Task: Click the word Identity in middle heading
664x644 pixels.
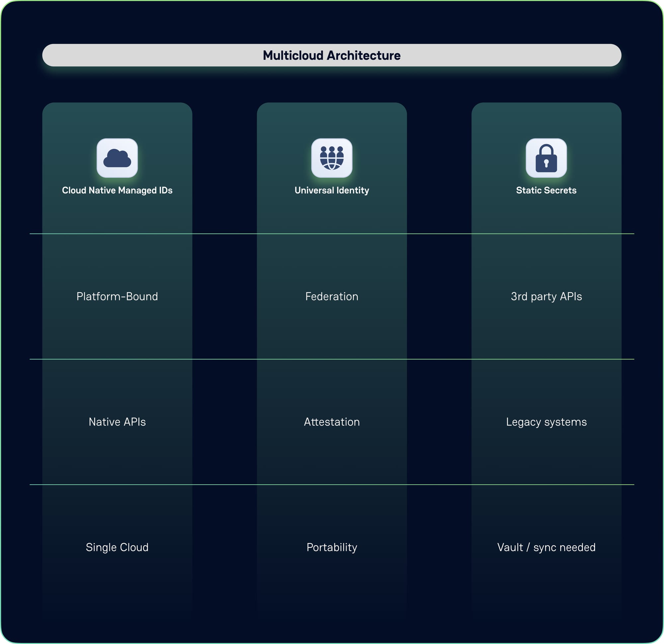Action: (353, 191)
